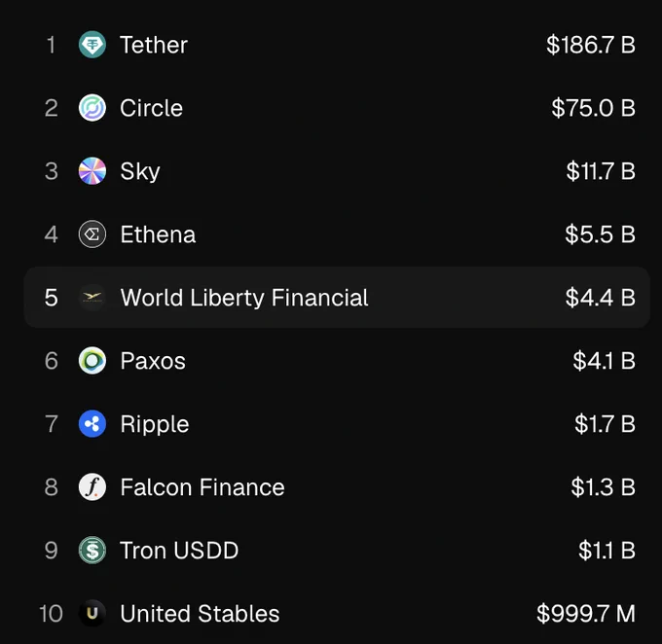Open the Circle issuer name
662x644 pixels.
[x=151, y=108]
